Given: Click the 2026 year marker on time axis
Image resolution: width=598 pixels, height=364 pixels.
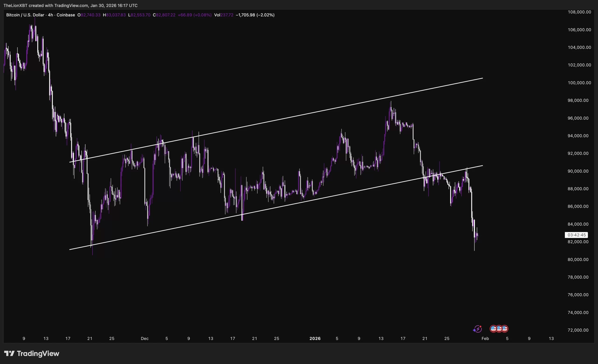Looking at the screenshot, I should point(315,339).
